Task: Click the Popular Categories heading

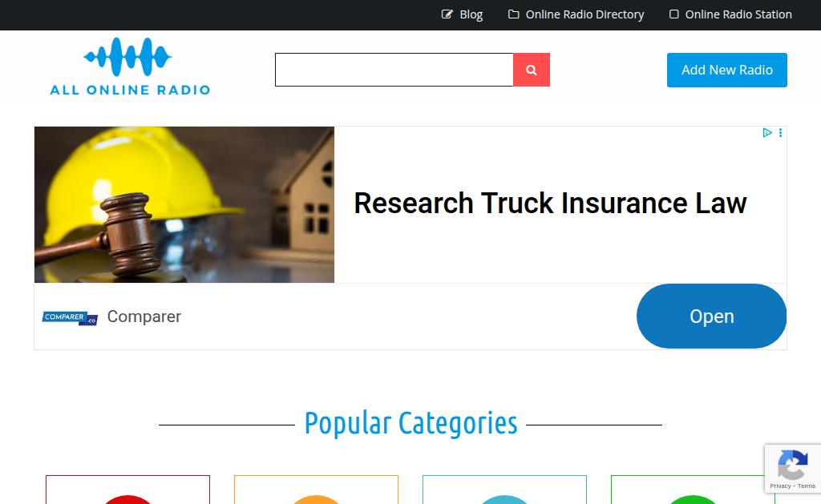Action: pos(410,423)
